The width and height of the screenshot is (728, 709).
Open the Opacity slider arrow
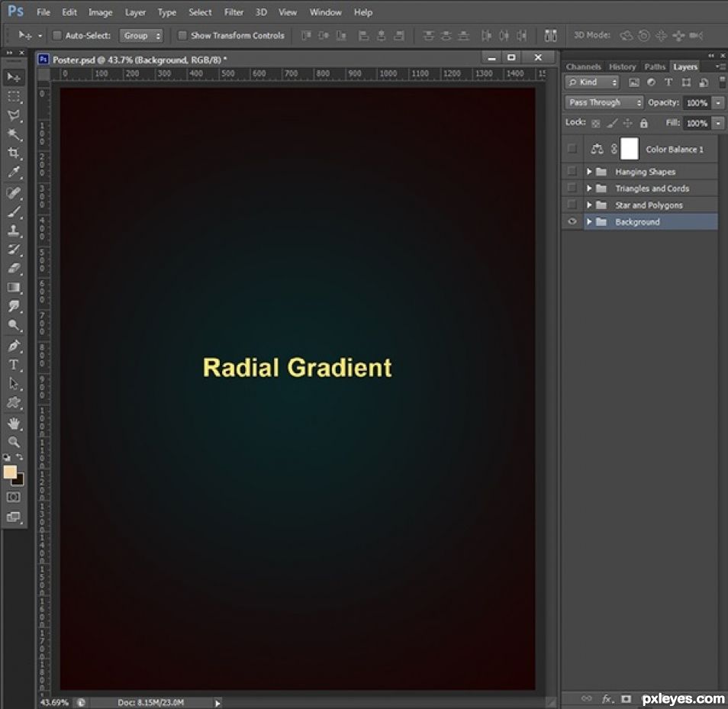pyautogui.click(x=718, y=102)
